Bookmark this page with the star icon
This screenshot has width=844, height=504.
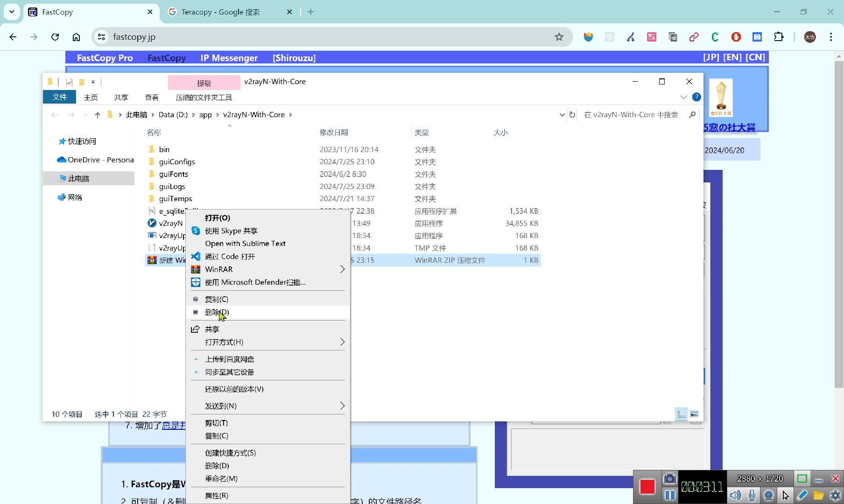559,37
